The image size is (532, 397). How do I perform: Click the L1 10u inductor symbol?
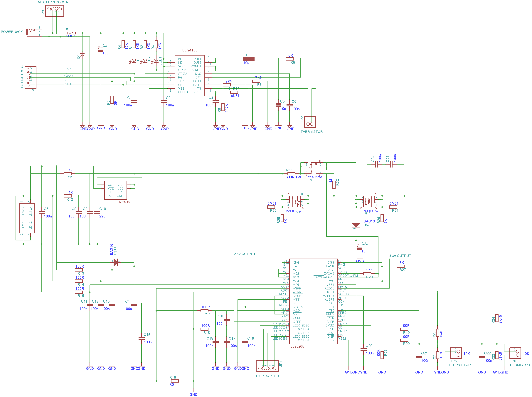[x=249, y=59]
